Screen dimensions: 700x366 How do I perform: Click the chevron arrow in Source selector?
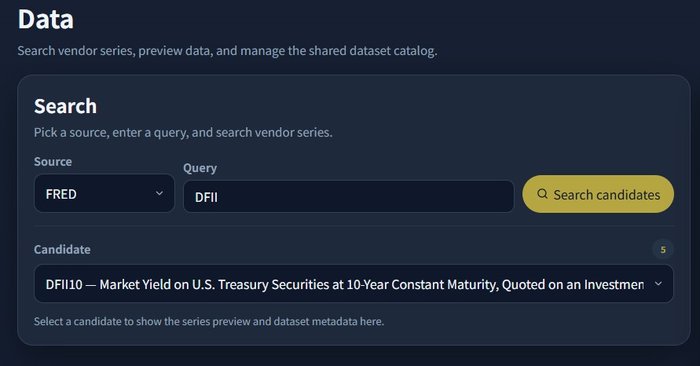159,193
